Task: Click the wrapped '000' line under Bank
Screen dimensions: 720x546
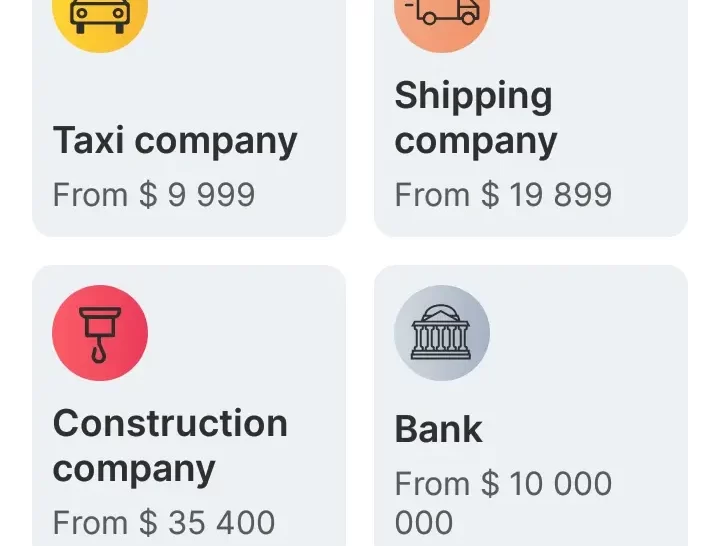Action: click(424, 523)
